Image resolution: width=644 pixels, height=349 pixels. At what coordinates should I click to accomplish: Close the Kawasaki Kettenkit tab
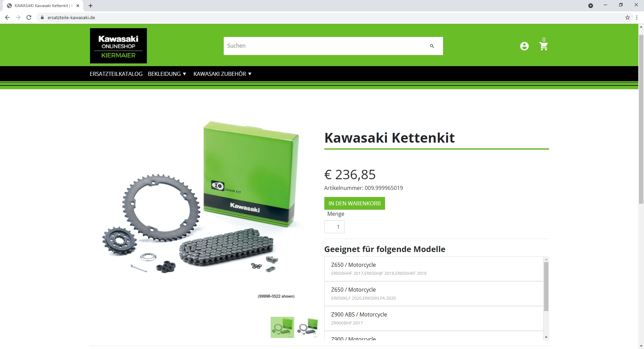tap(78, 6)
